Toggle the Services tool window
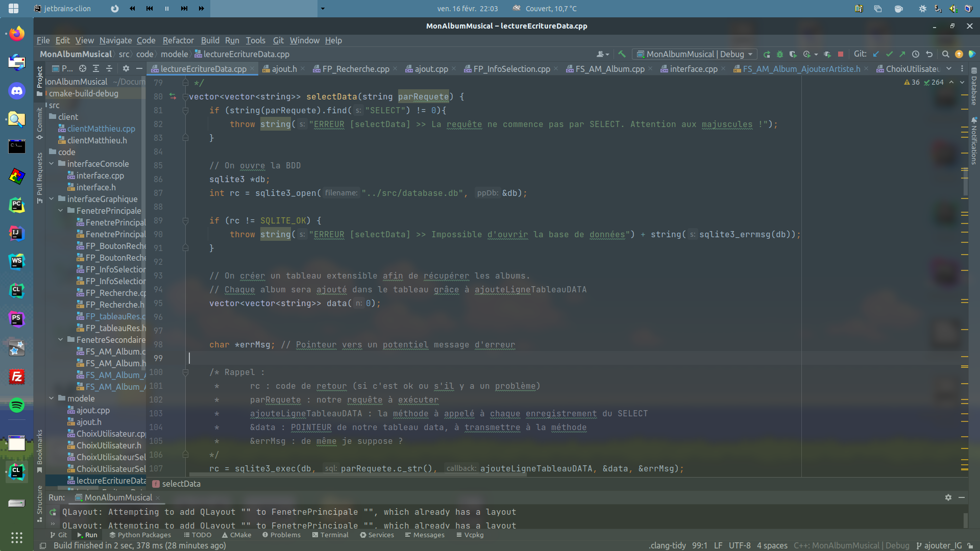The image size is (980, 551). pos(377,535)
